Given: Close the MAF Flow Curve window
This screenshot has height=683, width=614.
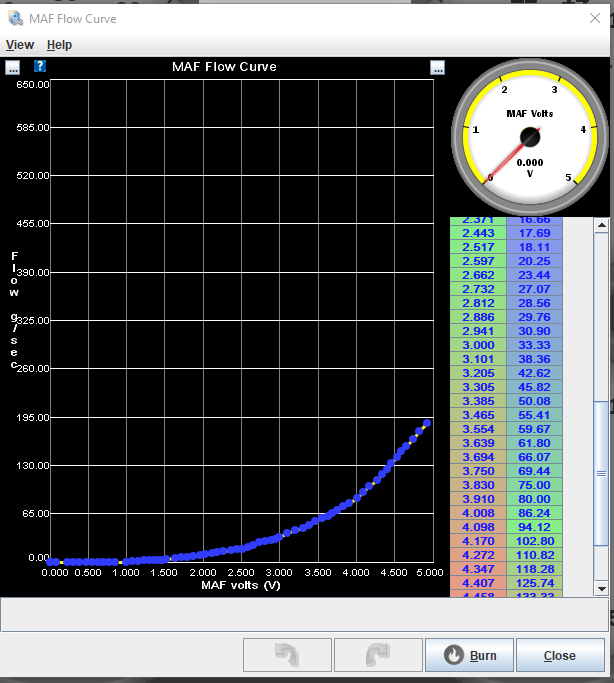Looking at the screenshot, I should [x=595, y=18].
